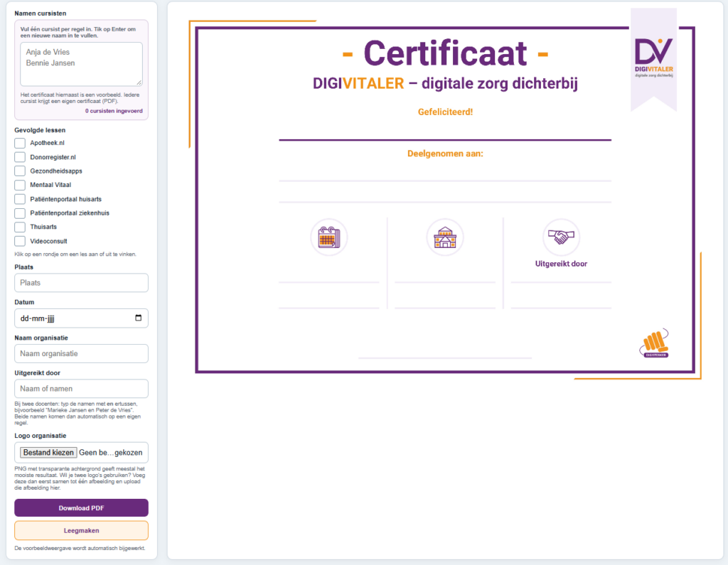Click the '0 cursisten ingevoerd' counter text

(x=114, y=111)
